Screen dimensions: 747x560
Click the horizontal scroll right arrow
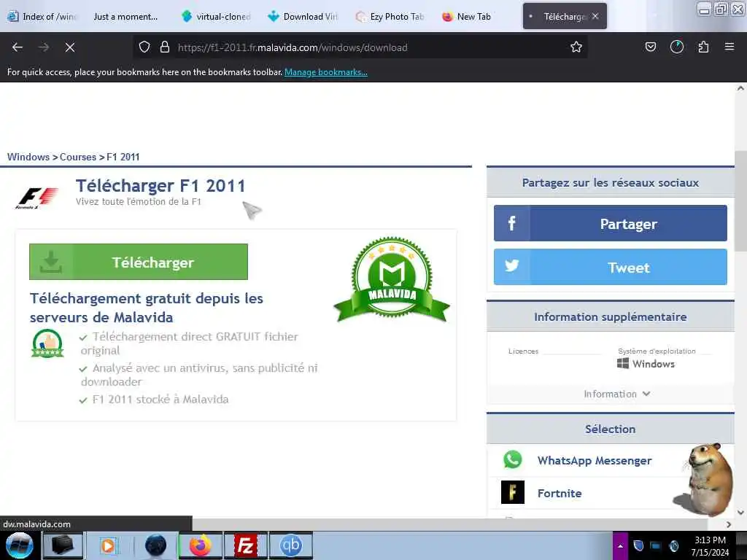click(729, 524)
